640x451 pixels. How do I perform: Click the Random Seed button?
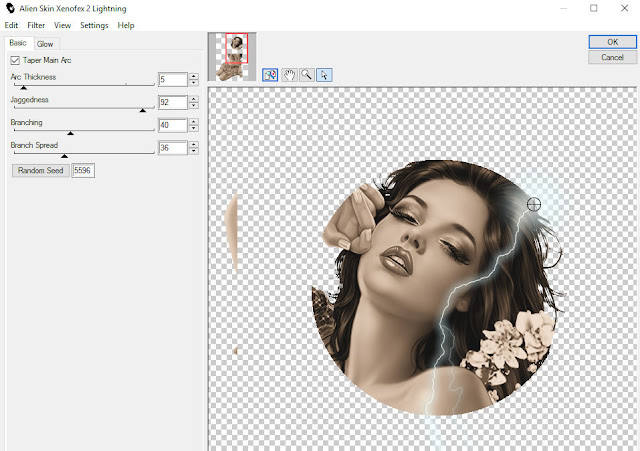click(41, 171)
